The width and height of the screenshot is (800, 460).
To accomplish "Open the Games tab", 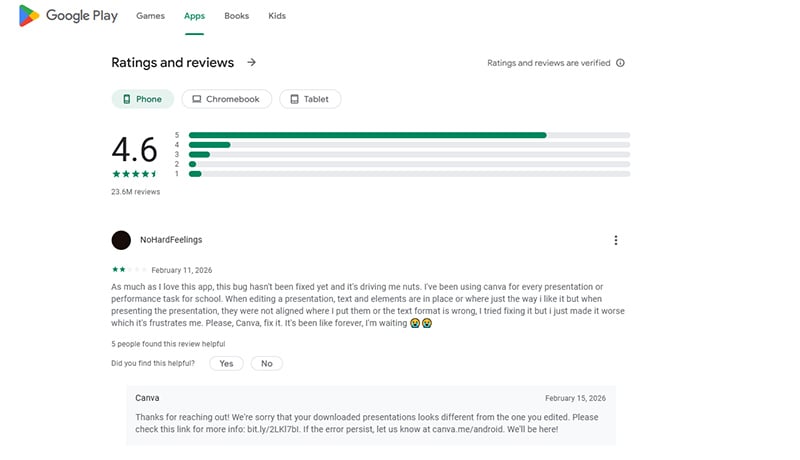I will (150, 16).
